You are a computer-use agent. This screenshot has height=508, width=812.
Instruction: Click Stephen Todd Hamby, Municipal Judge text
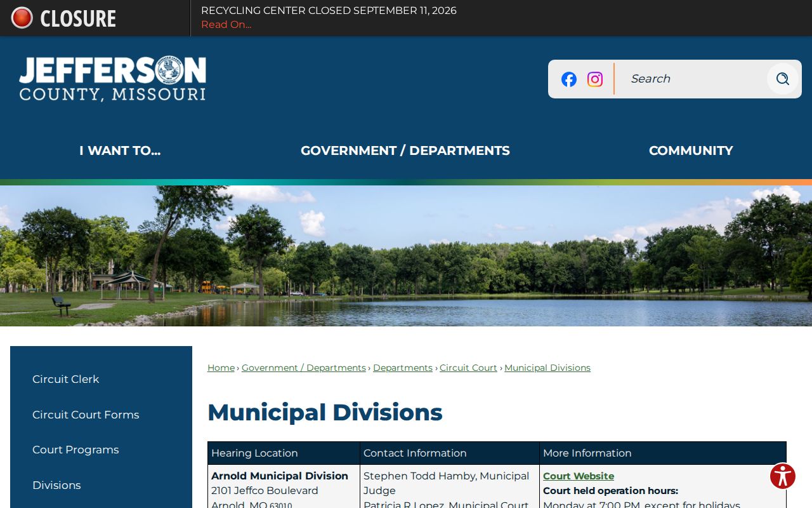point(446,483)
